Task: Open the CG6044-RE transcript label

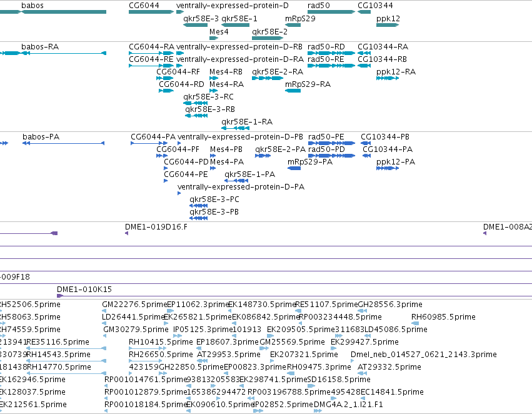Action: pos(151,59)
